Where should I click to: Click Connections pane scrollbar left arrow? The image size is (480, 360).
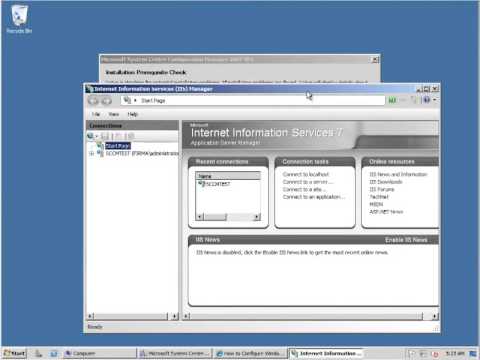tap(90, 316)
